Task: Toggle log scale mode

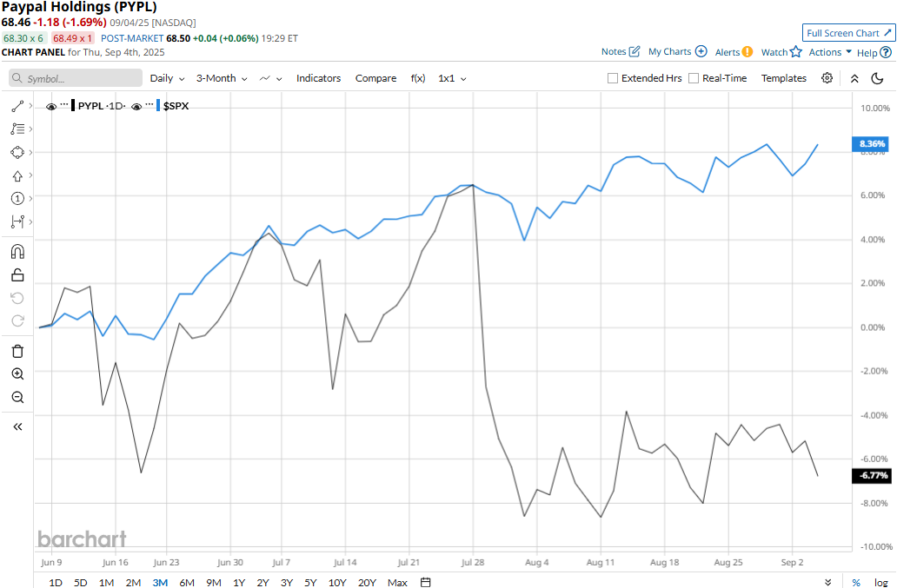Action: pos(881,582)
